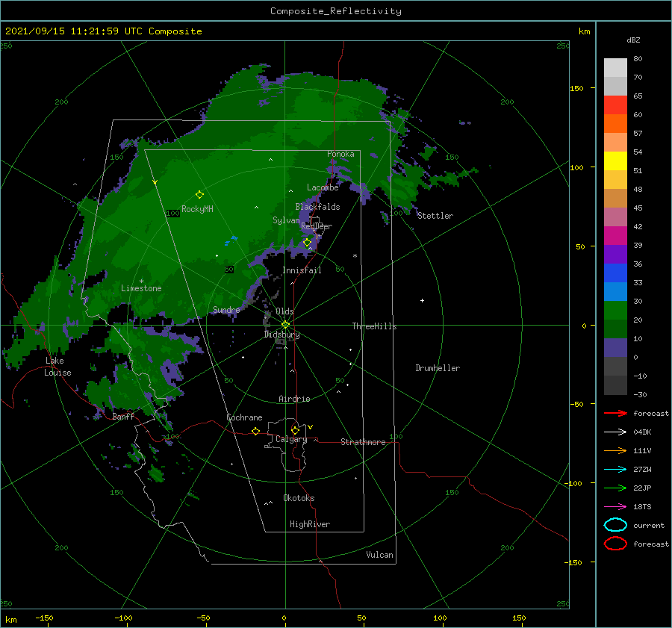This screenshot has width=672, height=628.
Task: Click the Composite_Reflectivity title
Action: point(335,11)
